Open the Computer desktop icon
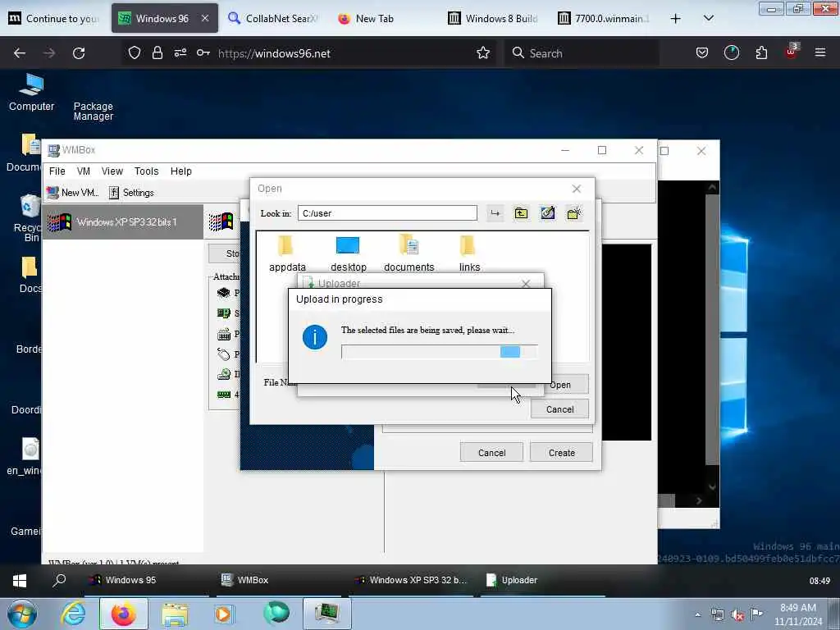The width and height of the screenshot is (840, 630). tap(31, 92)
